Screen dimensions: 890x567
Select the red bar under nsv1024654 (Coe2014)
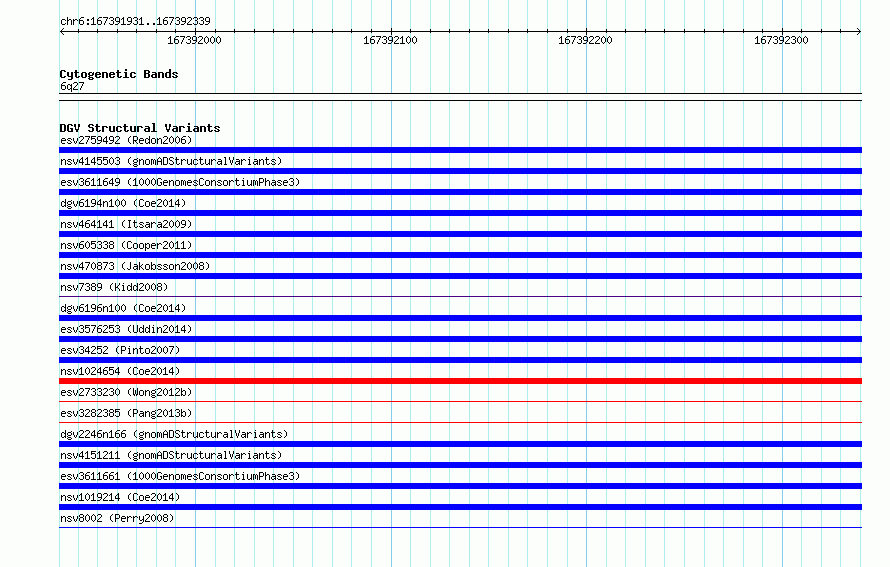(460, 381)
